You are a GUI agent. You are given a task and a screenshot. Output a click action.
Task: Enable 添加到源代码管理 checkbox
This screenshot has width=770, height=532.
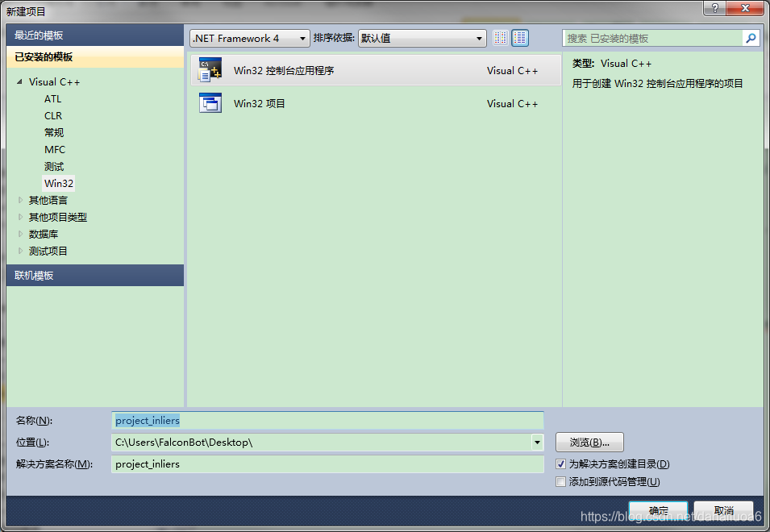tap(561, 481)
